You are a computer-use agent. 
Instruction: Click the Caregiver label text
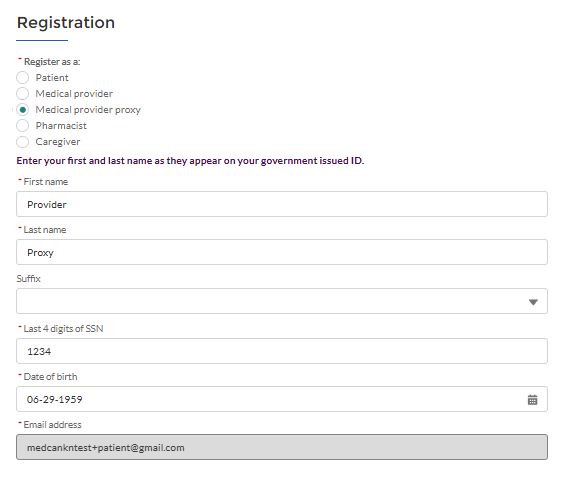pyautogui.click(x=58, y=142)
